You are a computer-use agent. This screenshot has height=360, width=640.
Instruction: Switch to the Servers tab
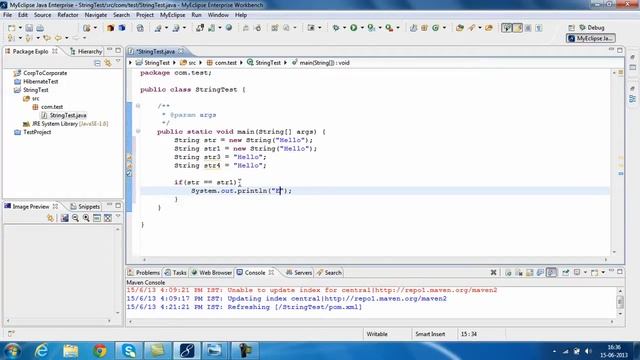299,272
